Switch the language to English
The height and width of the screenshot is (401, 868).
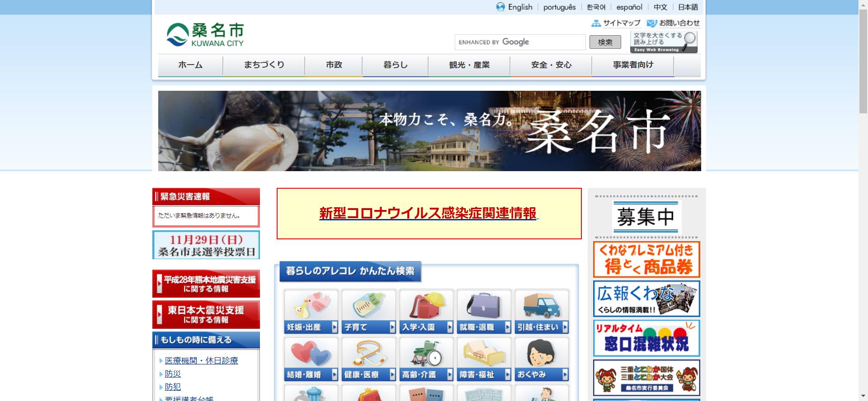(x=520, y=7)
